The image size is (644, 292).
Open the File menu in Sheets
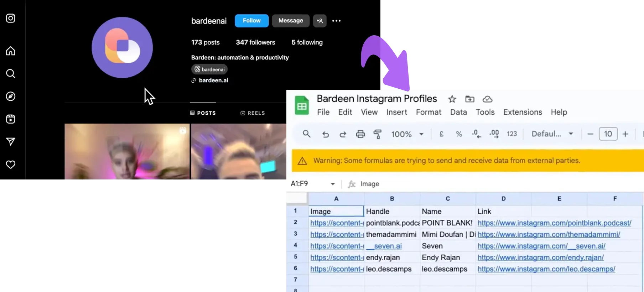click(323, 112)
